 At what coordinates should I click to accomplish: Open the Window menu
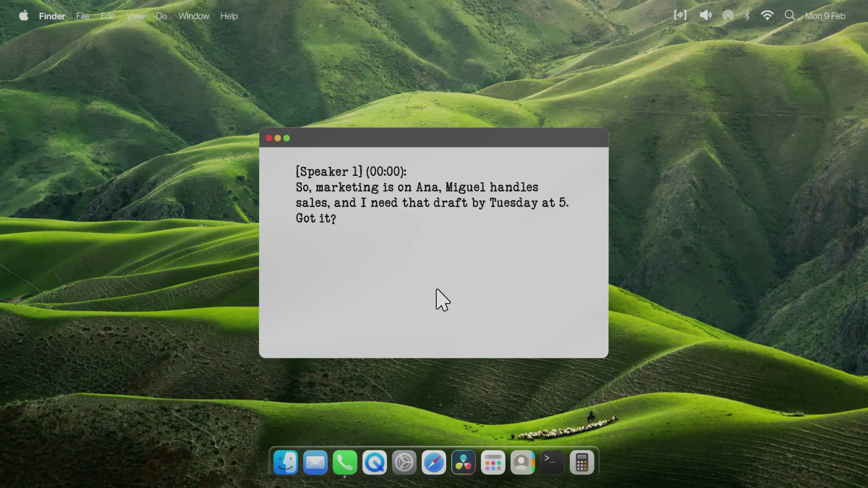(x=193, y=16)
